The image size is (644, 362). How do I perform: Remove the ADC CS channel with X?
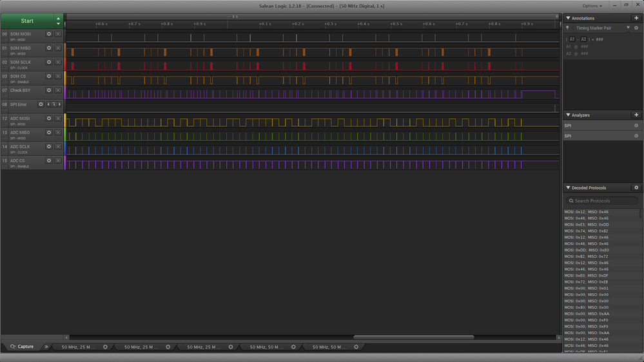pos(58,160)
